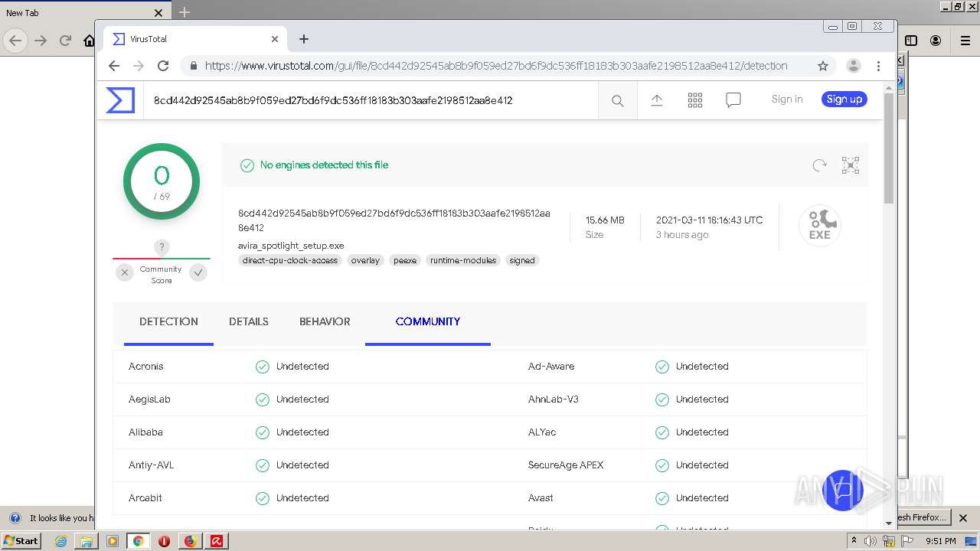Image resolution: width=980 pixels, height=551 pixels.
Task: Click the Avast engine name
Action: point(541,498)
